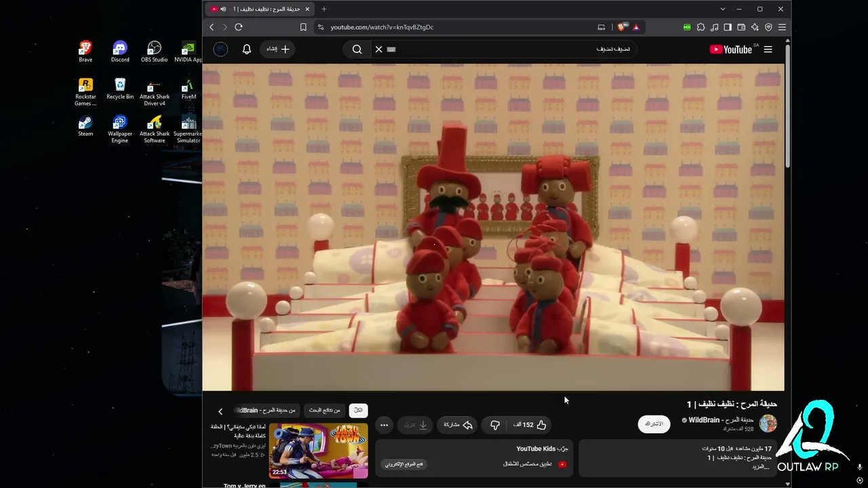Open the Brave desktop shortcut

click(x=85, y=52)
